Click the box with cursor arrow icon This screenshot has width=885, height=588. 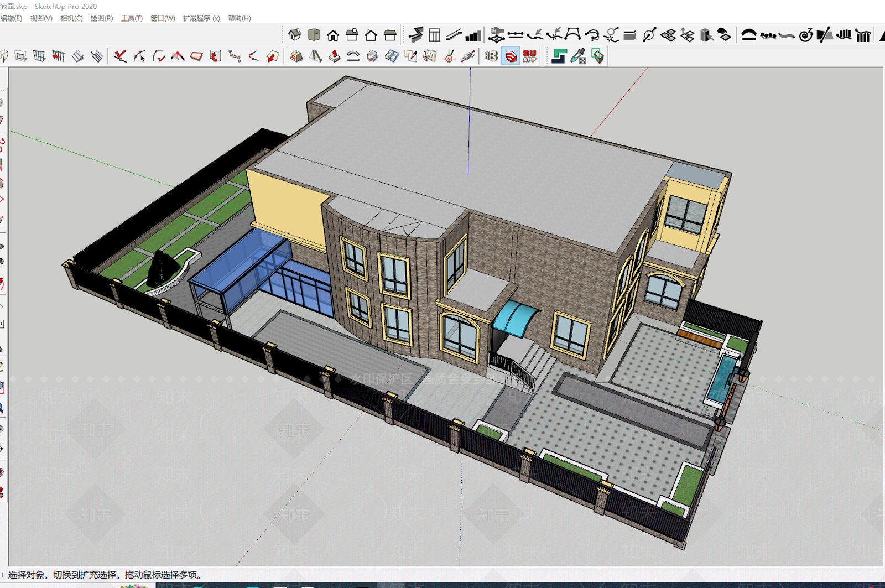pyautogui.click(x=706, y=35)
